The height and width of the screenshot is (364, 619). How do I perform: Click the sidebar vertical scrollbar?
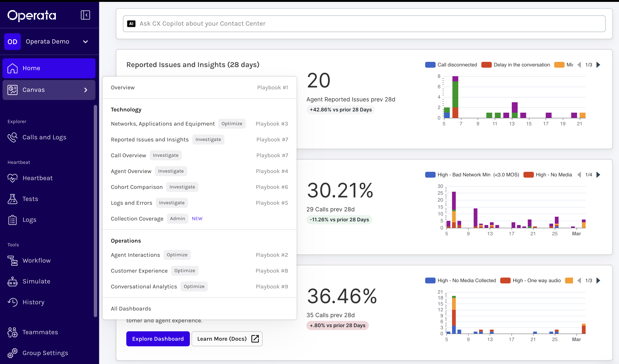pos(95,211)
